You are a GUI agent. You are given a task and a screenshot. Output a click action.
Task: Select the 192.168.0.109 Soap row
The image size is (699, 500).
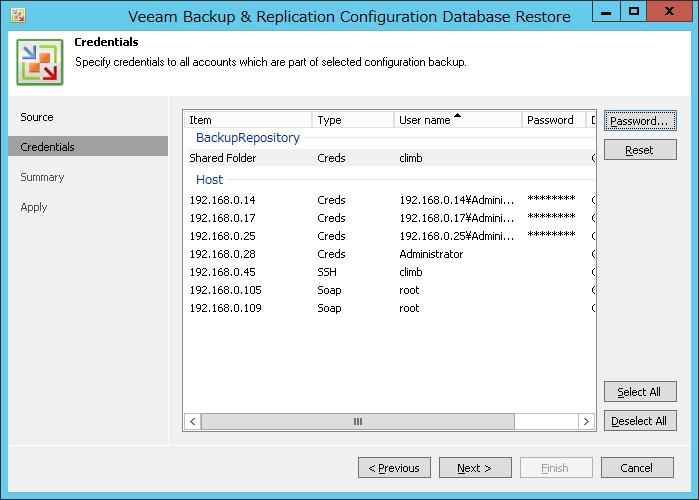tap(390, 308)
